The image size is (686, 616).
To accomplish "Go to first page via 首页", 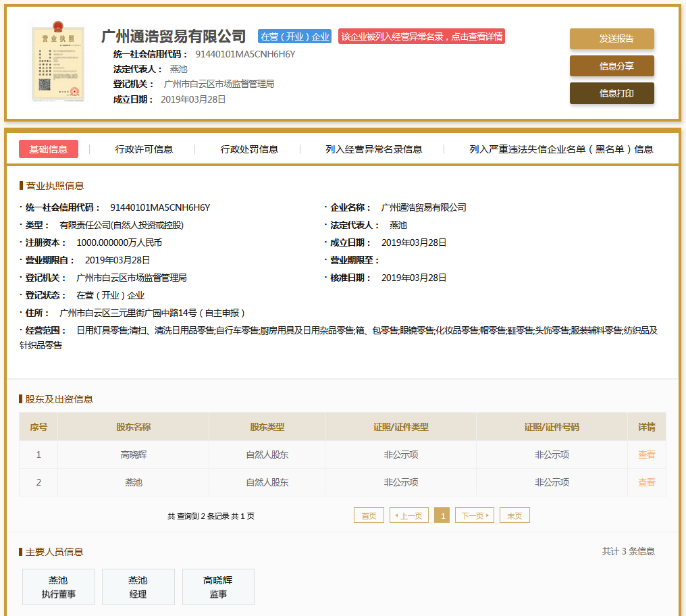I will 369,515.
